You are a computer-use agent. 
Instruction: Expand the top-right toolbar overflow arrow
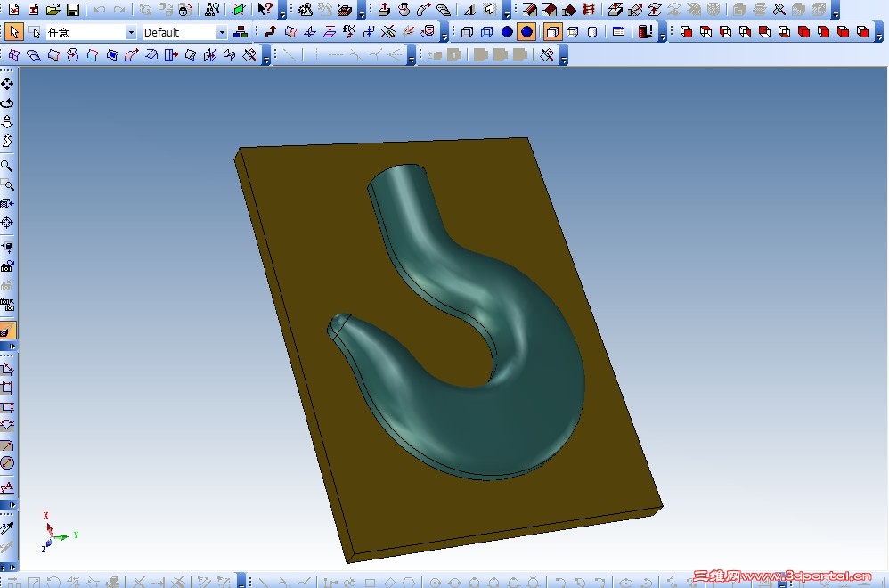click(x=836, y=13)
